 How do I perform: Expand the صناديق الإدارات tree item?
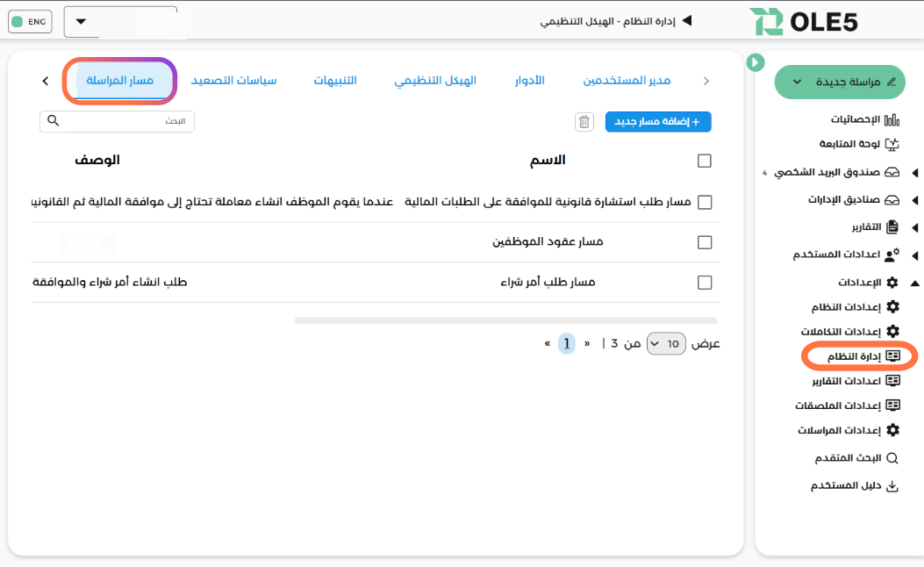[915, 200]
